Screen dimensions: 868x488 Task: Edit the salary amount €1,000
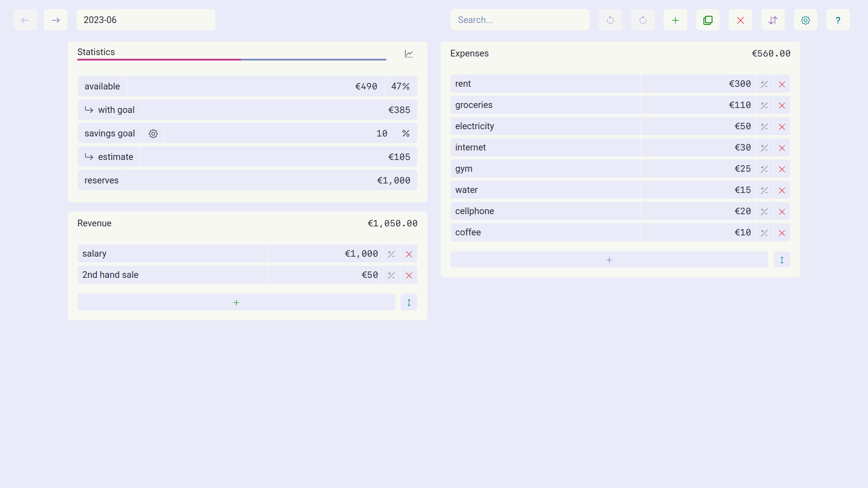(x=325, y=254)
